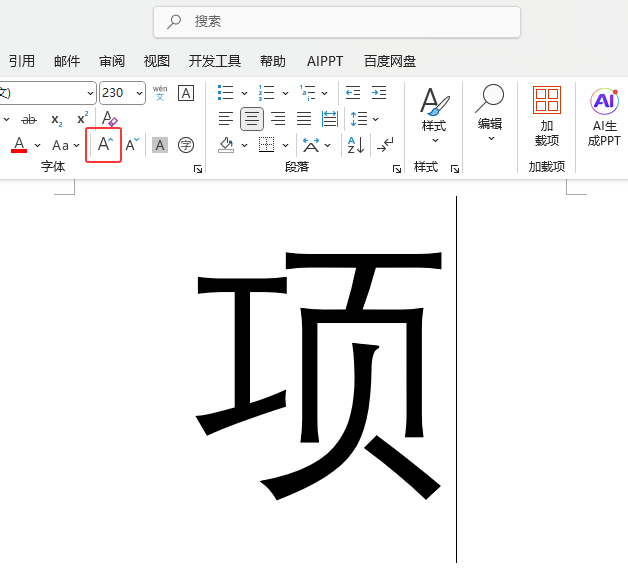Open numbering style dropdown
Screen dimensions: 628x585
click(x=285, y=93)
